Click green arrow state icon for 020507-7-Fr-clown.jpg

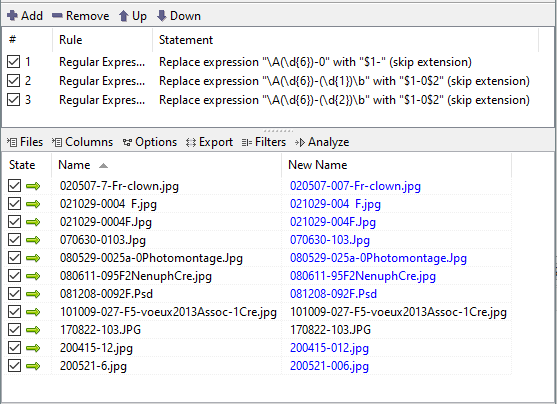[x=33, y=186]
